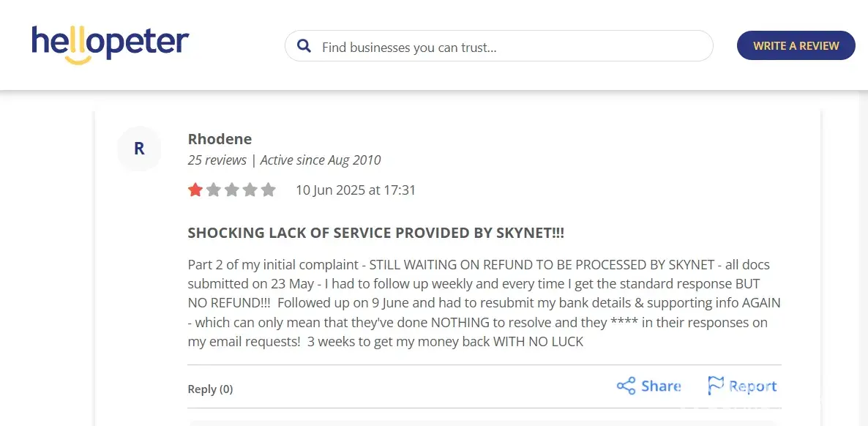Select the third grey rating star

232,190
